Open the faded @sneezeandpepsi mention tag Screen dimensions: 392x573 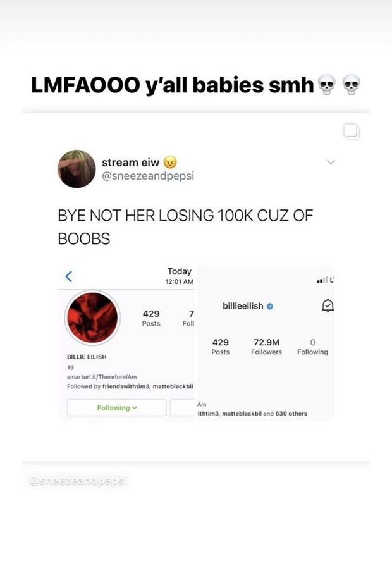[78, 481]
